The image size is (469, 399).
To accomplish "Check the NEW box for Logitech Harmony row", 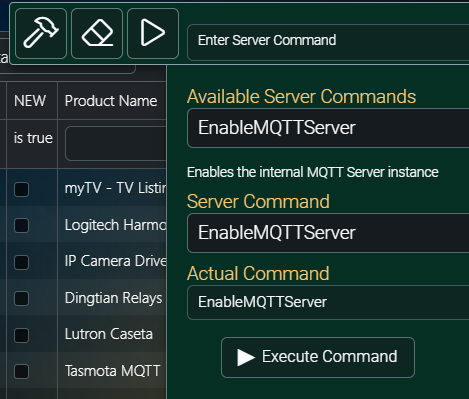I will pos(21,225).
